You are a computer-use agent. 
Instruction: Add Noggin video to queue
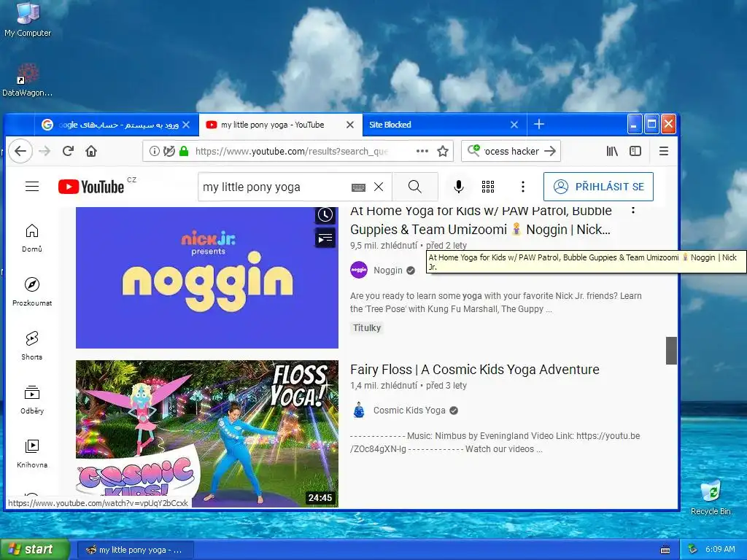[x=325, y=238]
